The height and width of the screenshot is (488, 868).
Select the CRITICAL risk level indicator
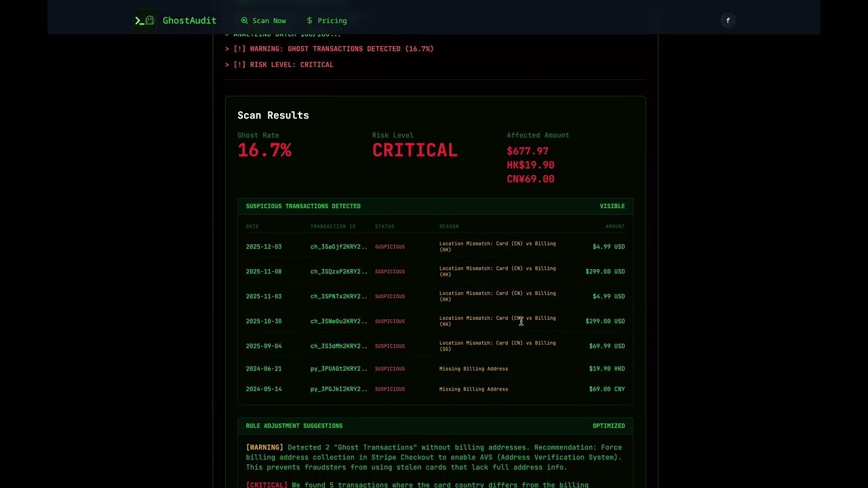[414, 150]
